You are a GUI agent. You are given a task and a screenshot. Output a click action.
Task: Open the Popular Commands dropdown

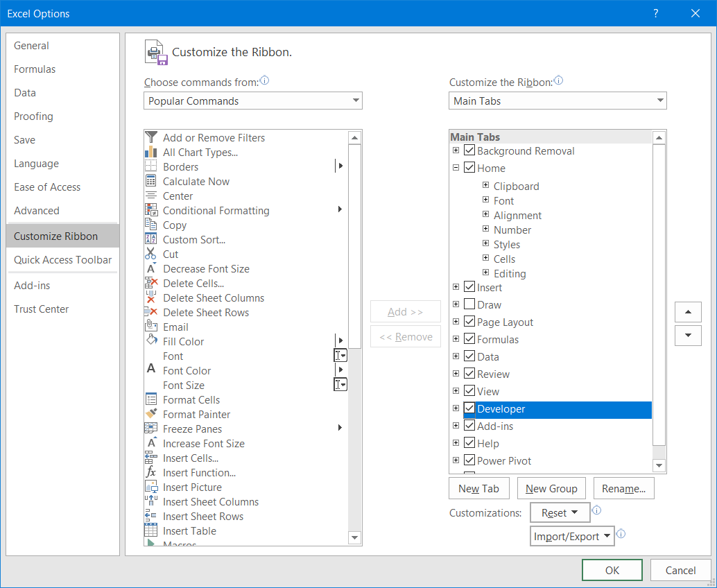click(253, 101)
